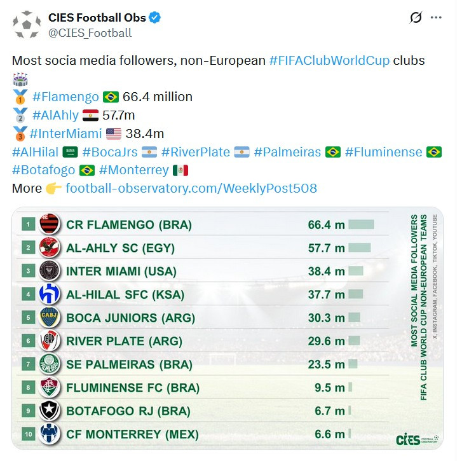Click the blue verified badge icon
The width and height of the screenshot is (476, 461).
click(x=155, y=18)
